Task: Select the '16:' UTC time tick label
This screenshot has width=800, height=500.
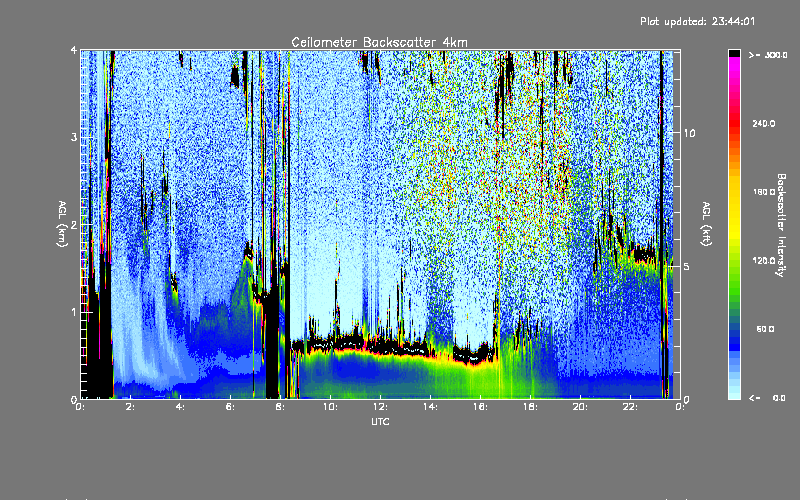Action: tap(480, 407)
